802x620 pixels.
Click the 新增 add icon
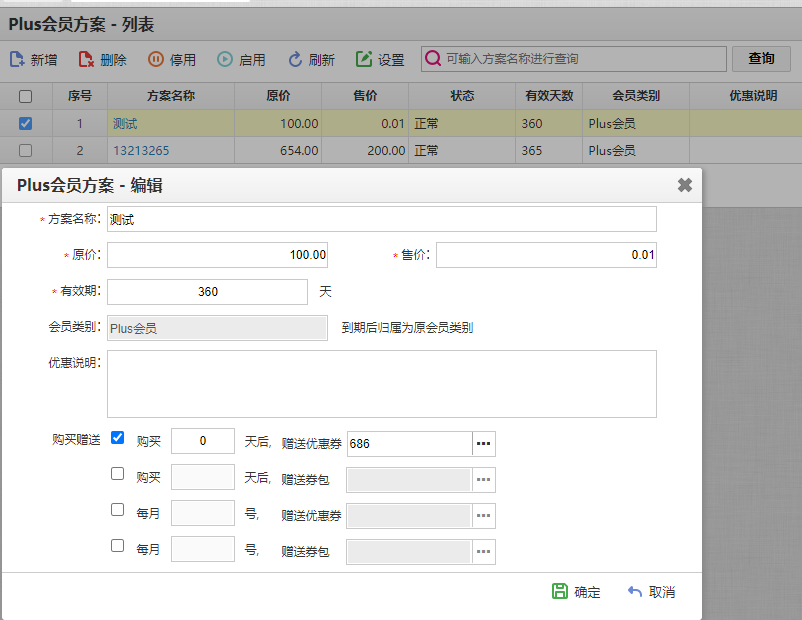[15, 59]
